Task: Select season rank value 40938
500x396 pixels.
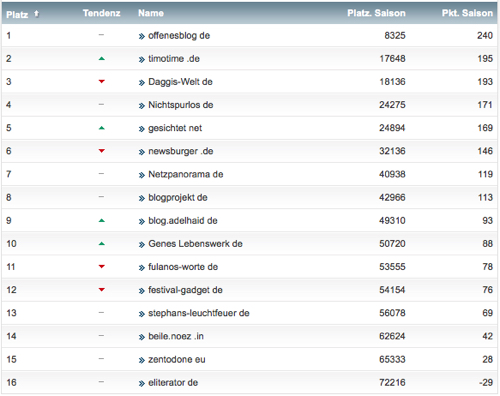Action: (x=392, y=174)
